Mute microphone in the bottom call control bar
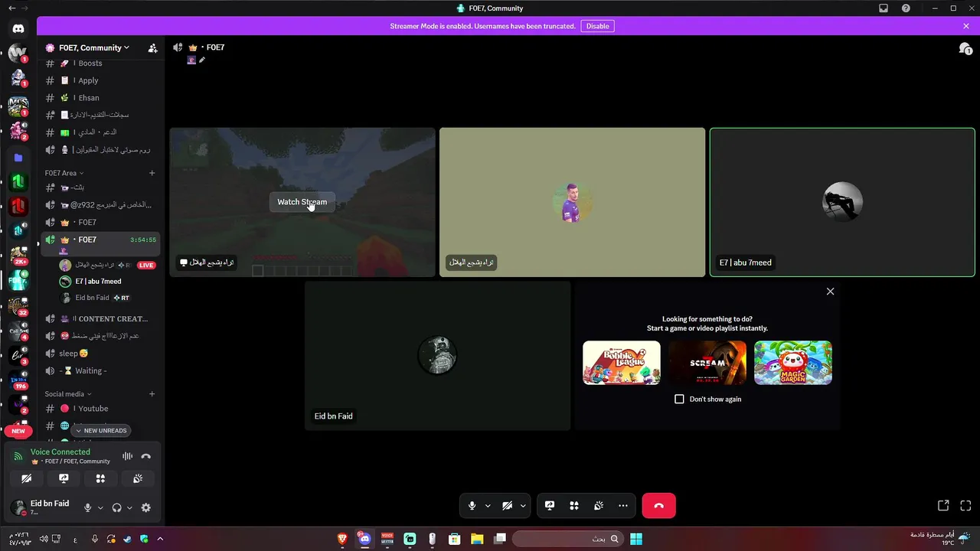 click(x=472, y=506)
